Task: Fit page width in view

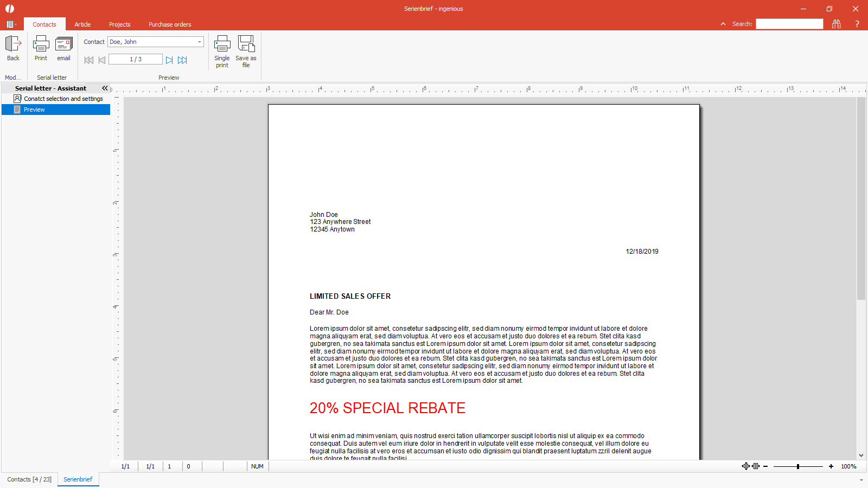Action: (x=756, y=466)
